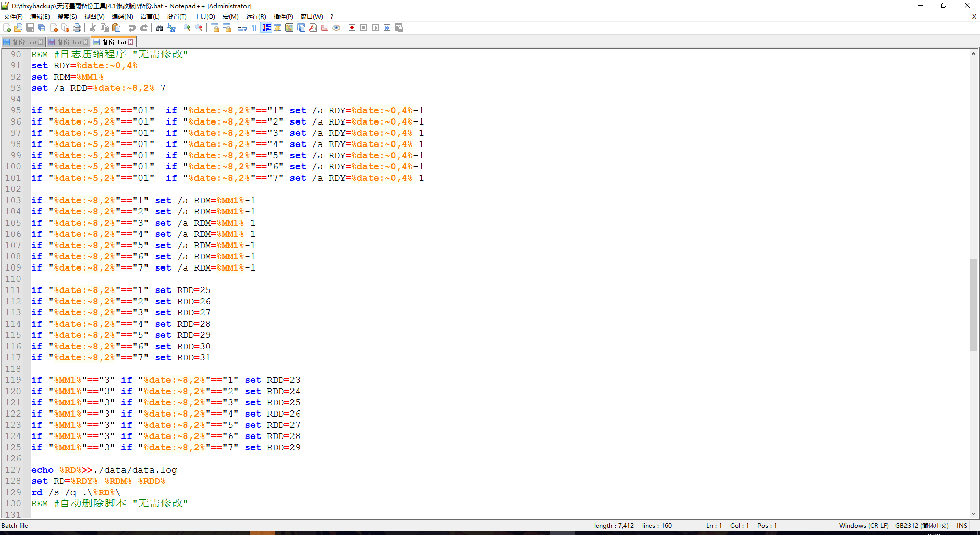Zoom in using the magnifier plus icon
Viewport: 980px width, 535px height.
187,28
